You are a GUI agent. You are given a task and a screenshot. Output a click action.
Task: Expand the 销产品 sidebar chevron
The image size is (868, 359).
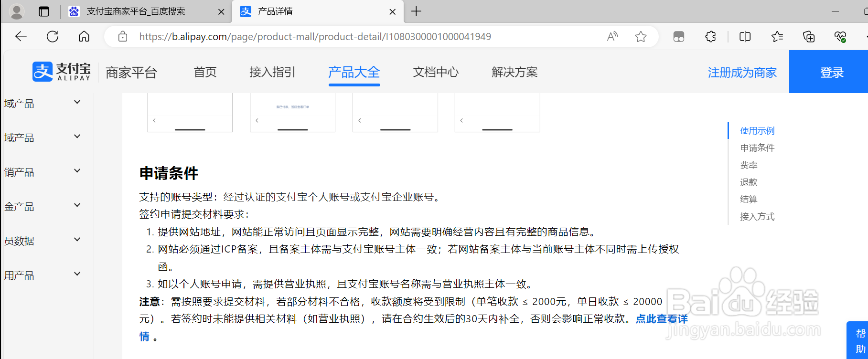tap(77, 171)
